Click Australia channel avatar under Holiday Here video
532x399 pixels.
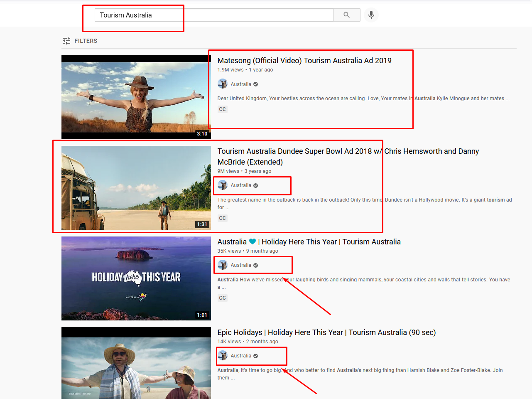coord(223,265)
